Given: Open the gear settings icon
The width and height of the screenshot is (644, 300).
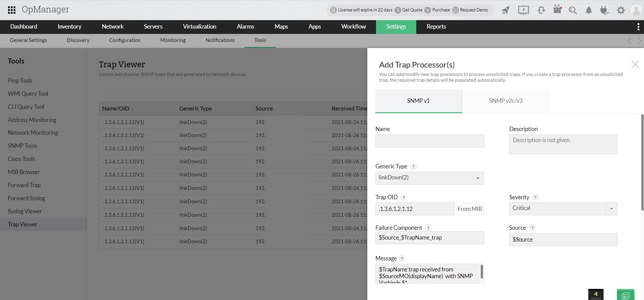Looking at the screenshot, I should [621, 10].
